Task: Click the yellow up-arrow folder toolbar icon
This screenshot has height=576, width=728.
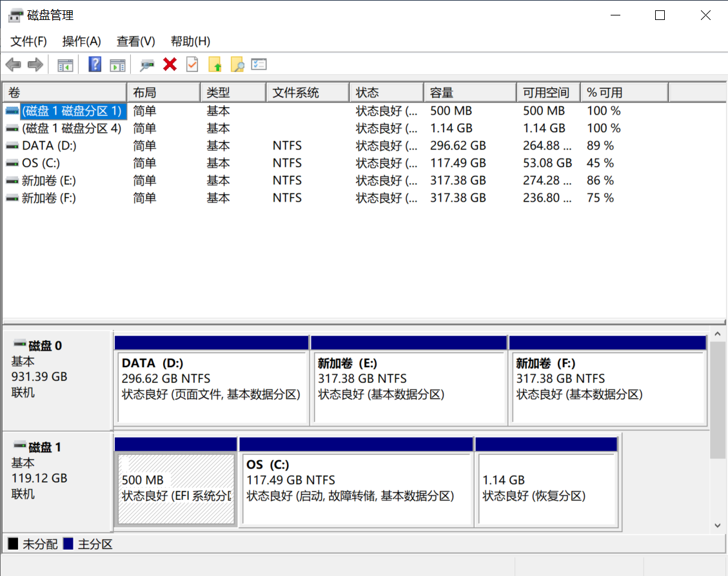Action: (x=215, y=64)
